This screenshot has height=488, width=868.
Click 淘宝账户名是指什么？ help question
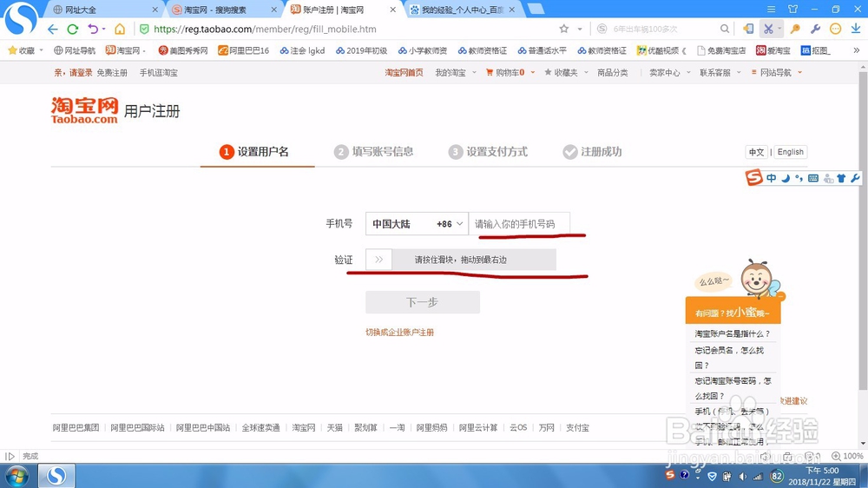click(x=733, y=333)
